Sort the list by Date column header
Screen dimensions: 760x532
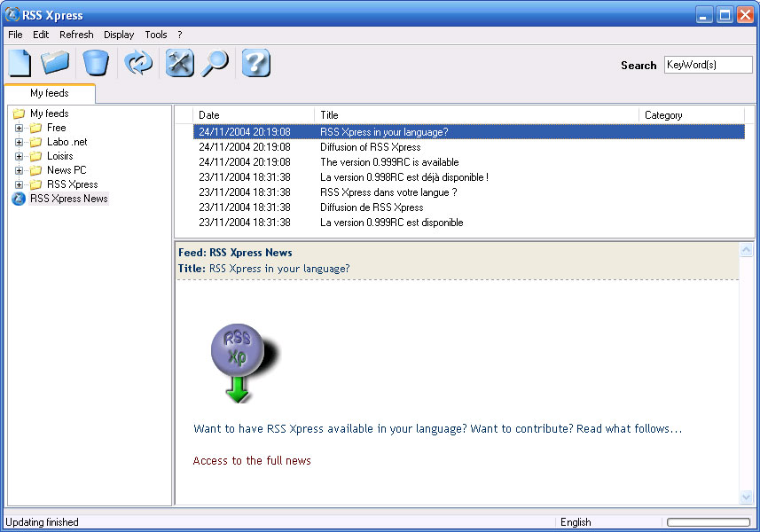pos(254,115)
